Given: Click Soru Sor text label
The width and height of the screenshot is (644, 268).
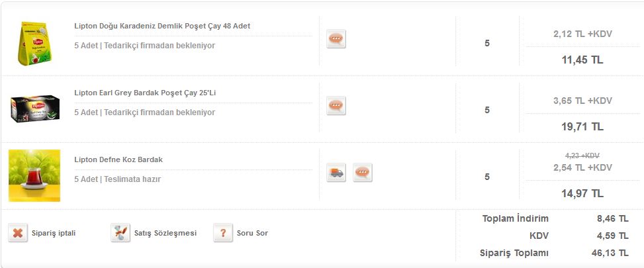Looking at the screenshot, I should coord(252,233).
